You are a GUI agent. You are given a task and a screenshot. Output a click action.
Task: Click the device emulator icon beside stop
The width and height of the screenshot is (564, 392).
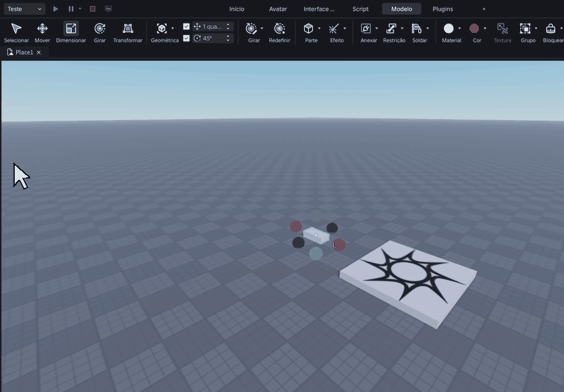coord(108,9)
